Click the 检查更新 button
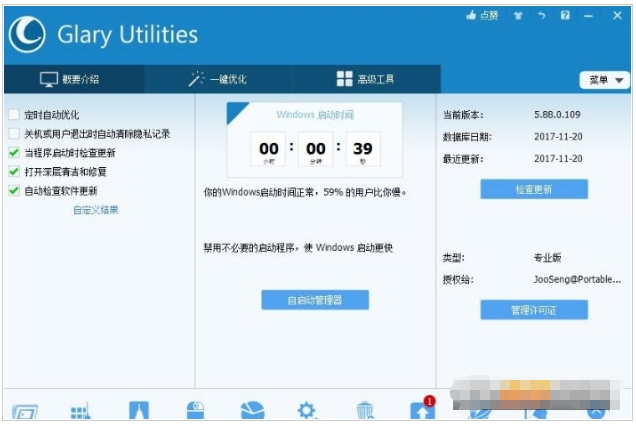 point(534,189)
